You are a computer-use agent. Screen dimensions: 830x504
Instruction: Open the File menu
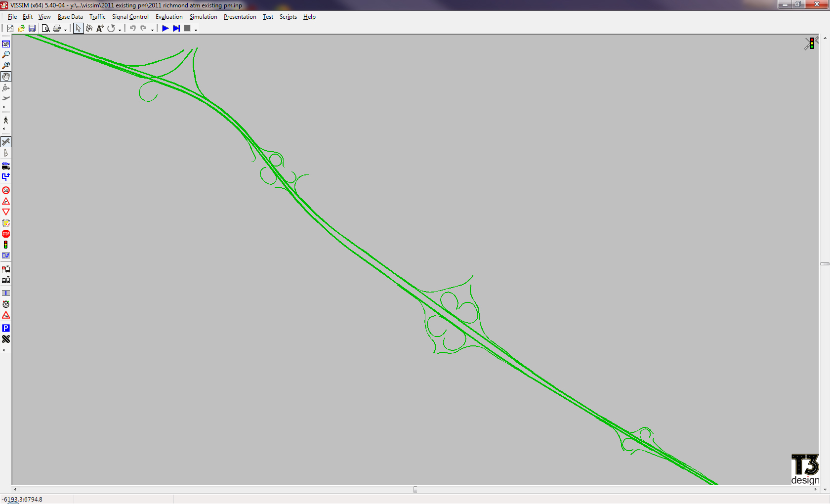(12, 17)
